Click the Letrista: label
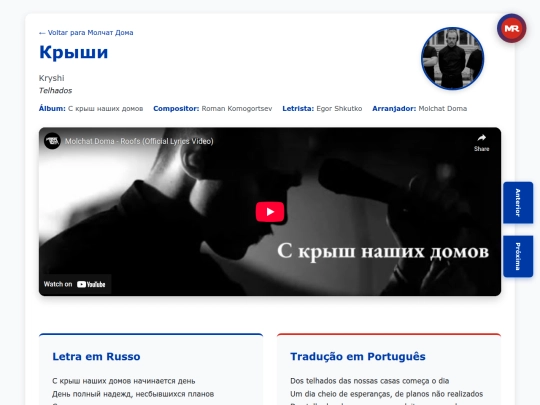The width and height of the screenshot is (540, 405). click(x=298, y=109)
